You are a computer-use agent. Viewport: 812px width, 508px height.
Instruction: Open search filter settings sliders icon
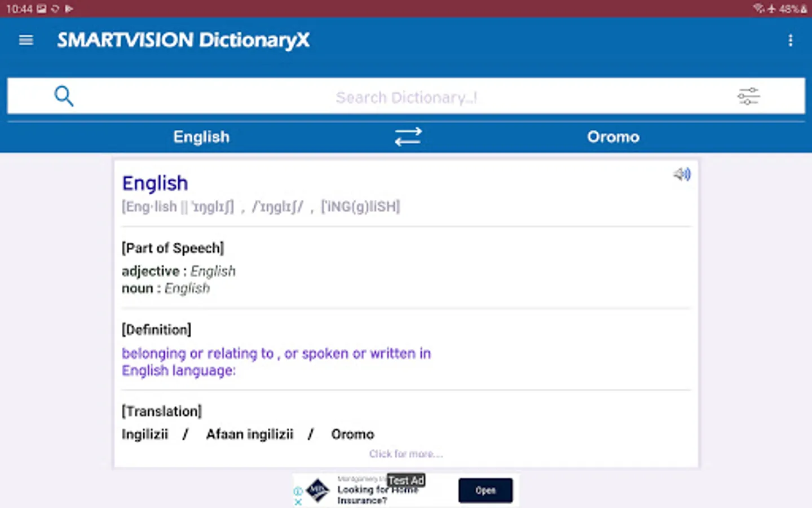tap(748, 97)
